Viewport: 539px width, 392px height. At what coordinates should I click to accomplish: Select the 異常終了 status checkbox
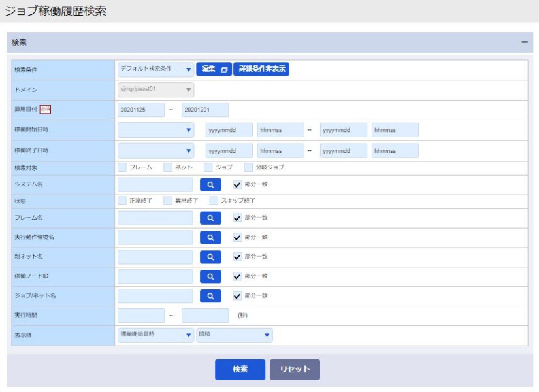click(168, 201)
